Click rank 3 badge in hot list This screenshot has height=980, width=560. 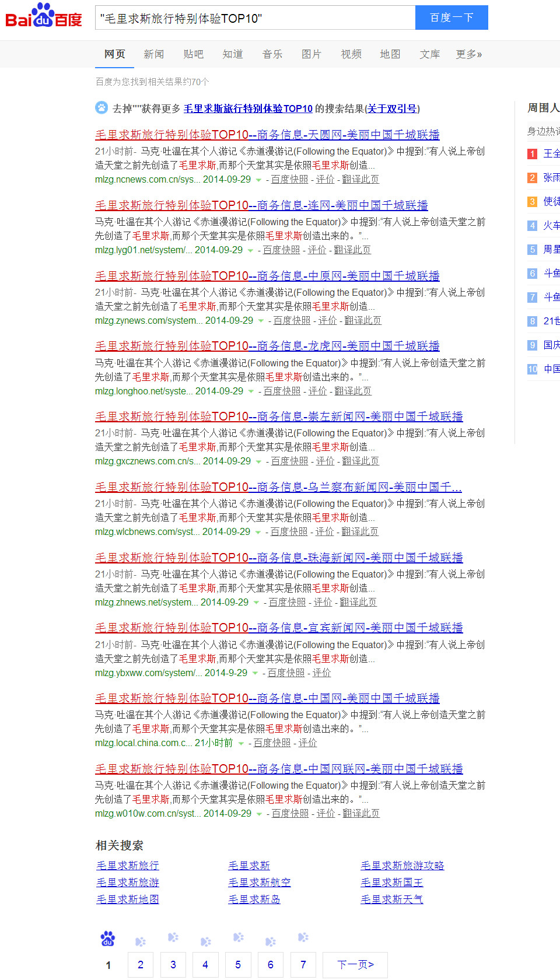point(532,202)
